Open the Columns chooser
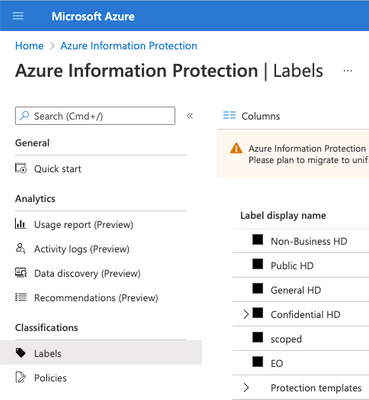The image size is (369, 400). coord(252,116)
